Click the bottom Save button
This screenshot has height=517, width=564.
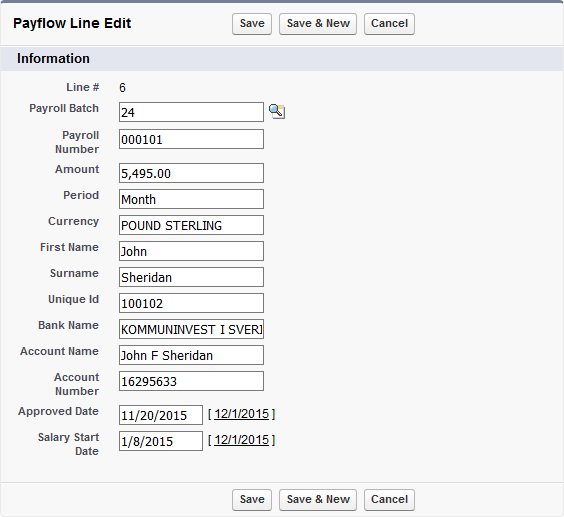(252, 500)
